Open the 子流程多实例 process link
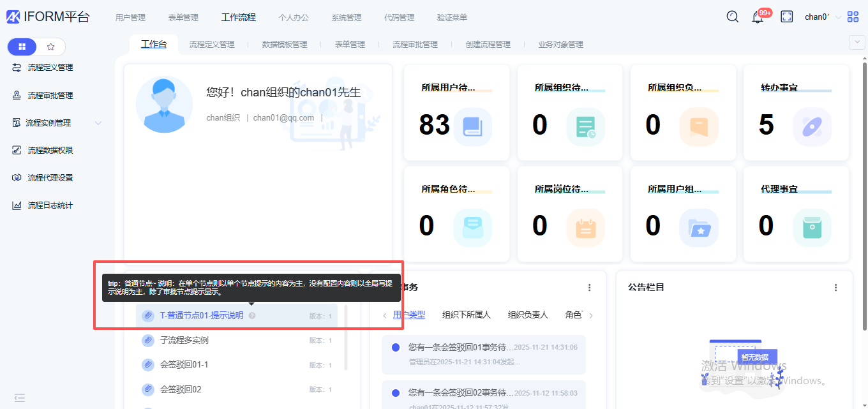The image size is (868, 409). click(184, 340)
